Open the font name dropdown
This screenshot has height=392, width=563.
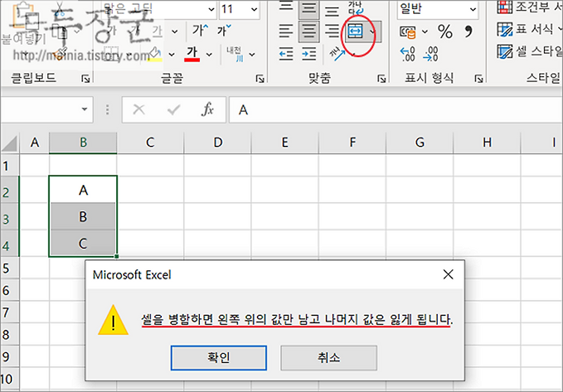coord(212,9)
